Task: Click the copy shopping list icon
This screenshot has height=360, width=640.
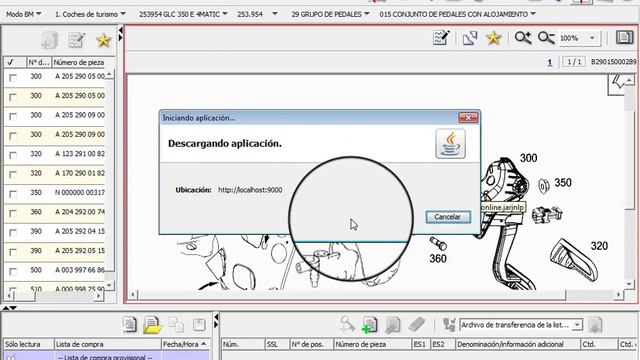Action: (176, 324)
